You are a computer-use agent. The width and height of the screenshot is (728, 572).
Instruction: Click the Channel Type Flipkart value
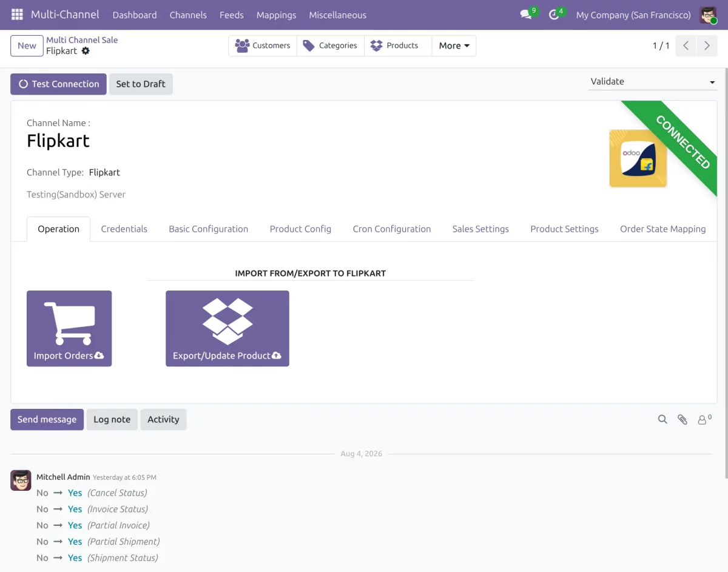point(104,172)
